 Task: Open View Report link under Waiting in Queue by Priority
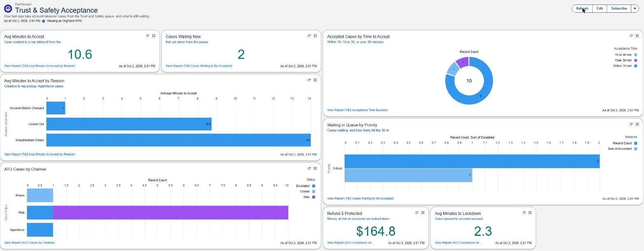point(360,199)
